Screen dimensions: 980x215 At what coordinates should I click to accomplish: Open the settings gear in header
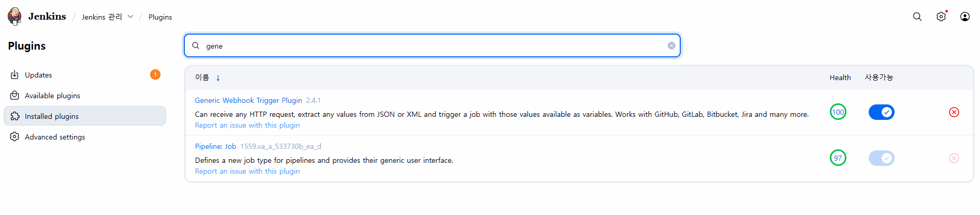[x=941, y=17]
